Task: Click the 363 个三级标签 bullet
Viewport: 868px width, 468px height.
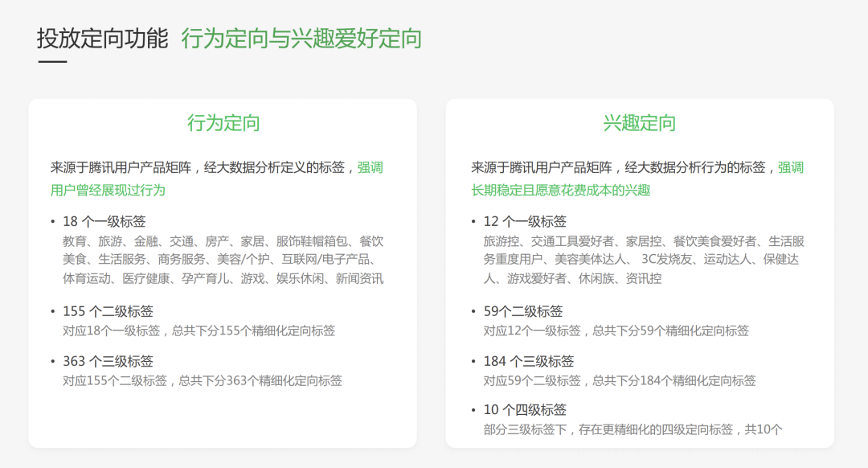Action: [108, 361]
